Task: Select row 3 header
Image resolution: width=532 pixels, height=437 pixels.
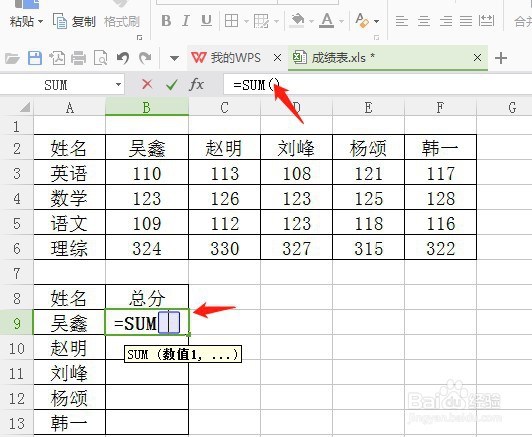Action: [x=17, y=173]
